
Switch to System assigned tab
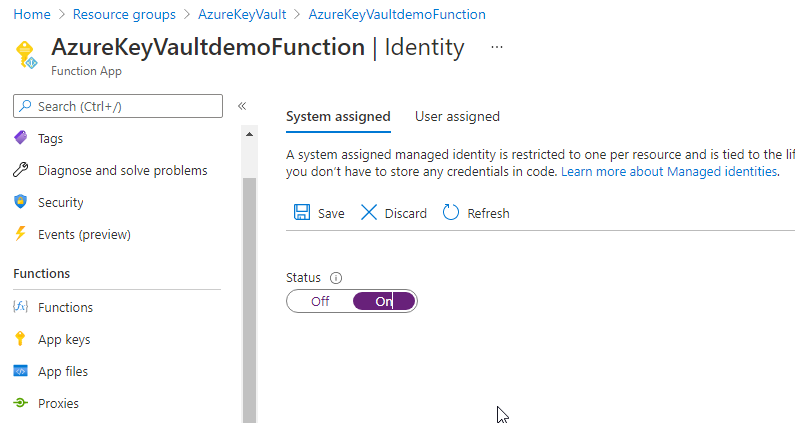(338, 117)
